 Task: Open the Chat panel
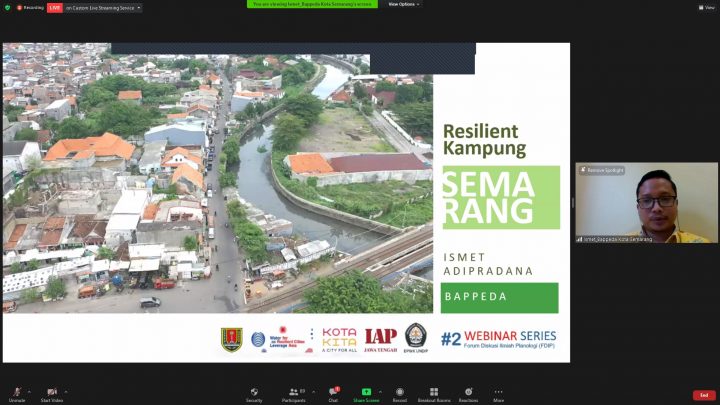[333, 391]
